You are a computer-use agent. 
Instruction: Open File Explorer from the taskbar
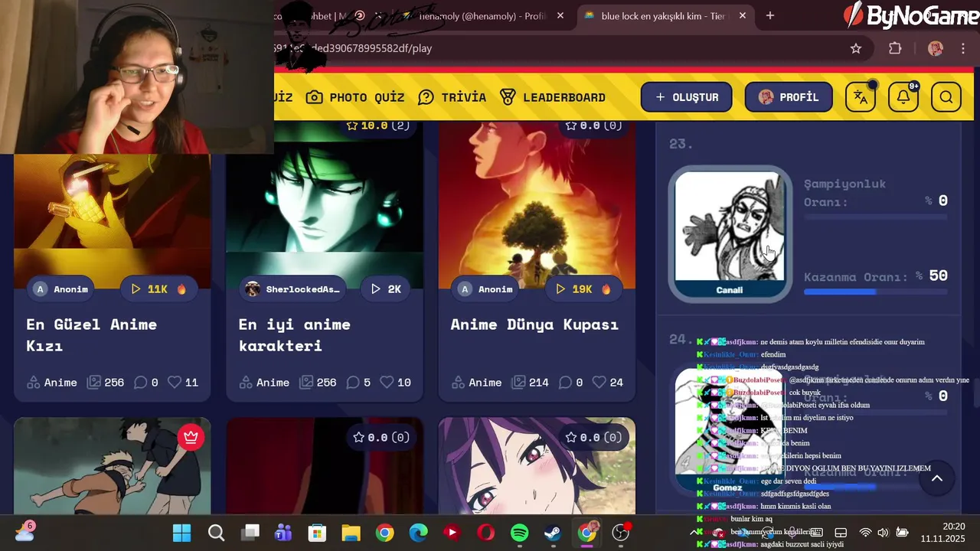(x=351, y=533)
